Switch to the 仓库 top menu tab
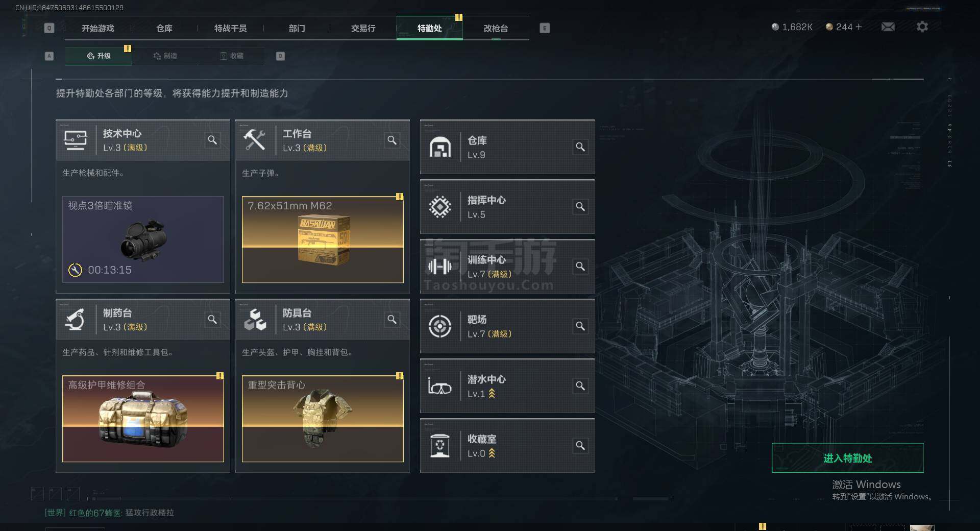980x531 pixels. [164, 28]
